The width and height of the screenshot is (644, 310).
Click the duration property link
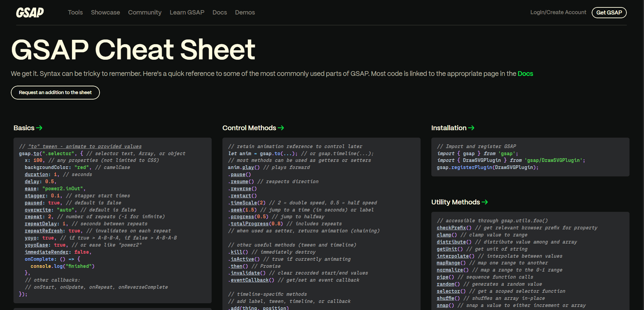36,174
